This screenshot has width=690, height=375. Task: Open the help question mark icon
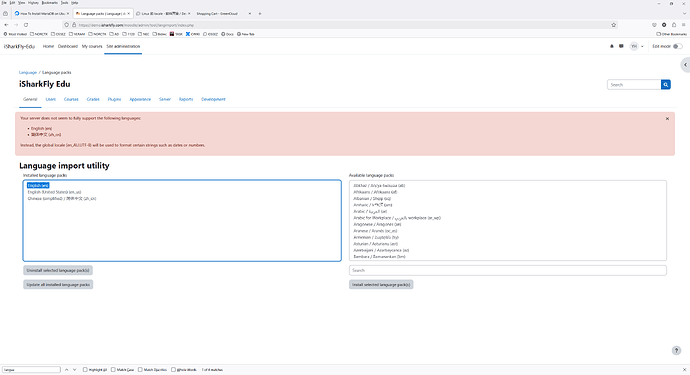(676, 350)
